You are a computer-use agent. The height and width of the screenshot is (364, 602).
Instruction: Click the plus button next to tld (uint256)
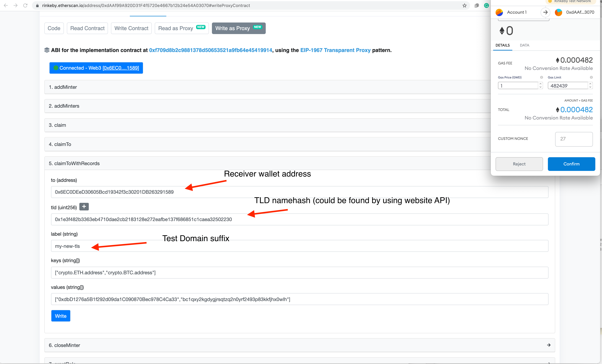coord(84,207)
